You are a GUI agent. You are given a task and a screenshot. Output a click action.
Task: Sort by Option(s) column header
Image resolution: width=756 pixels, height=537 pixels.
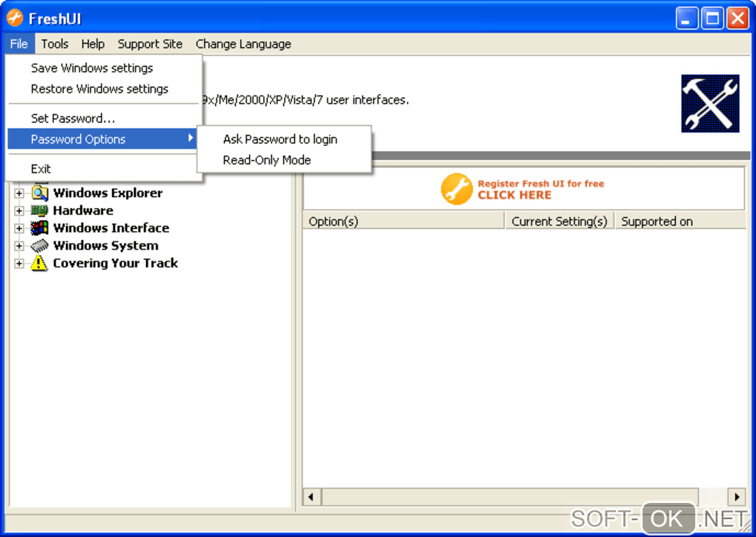point(403,221)
